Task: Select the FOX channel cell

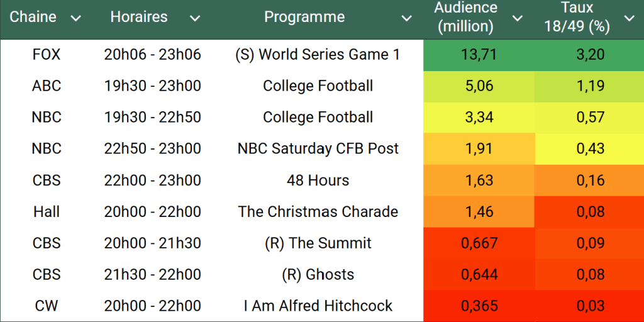Action: pyautogui.click(x=47, y=55)
